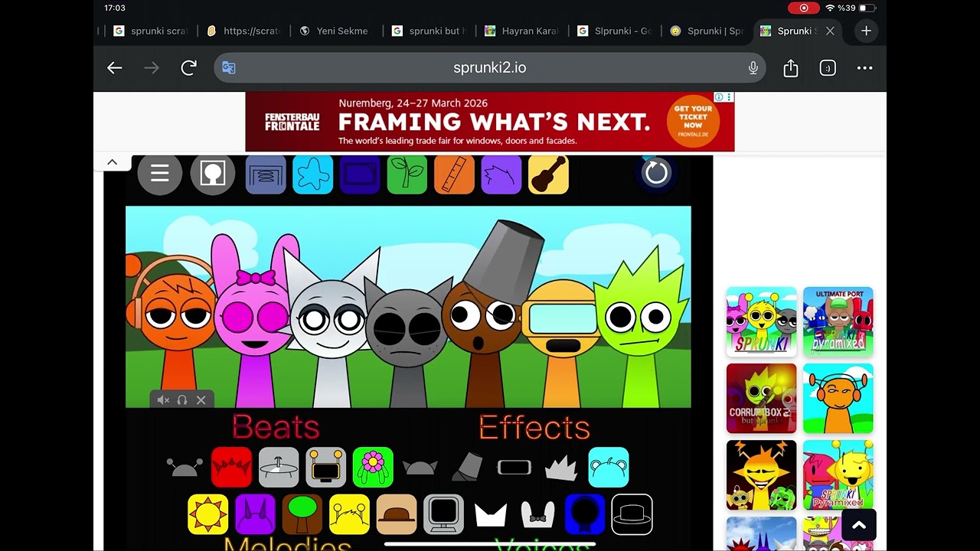Pick the red spiky beat icon
The height and width of the screenshot is (551, 980).
231,468
